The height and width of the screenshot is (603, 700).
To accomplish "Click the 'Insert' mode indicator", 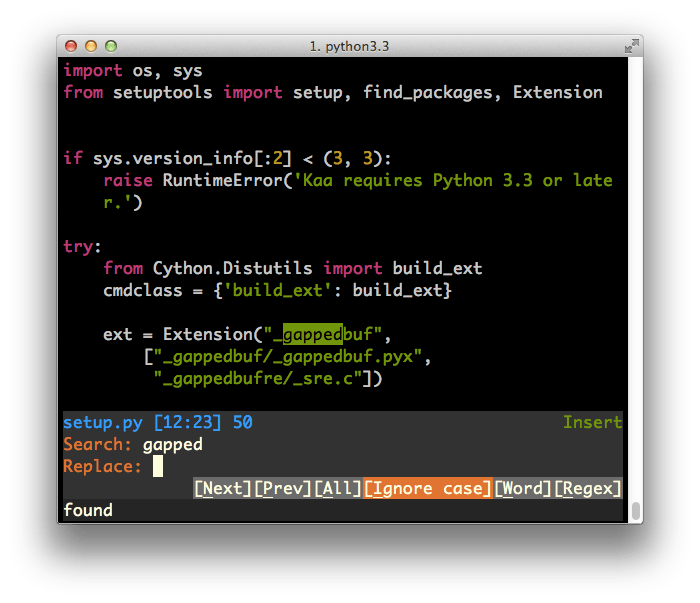I will click(x=592, y=422).
